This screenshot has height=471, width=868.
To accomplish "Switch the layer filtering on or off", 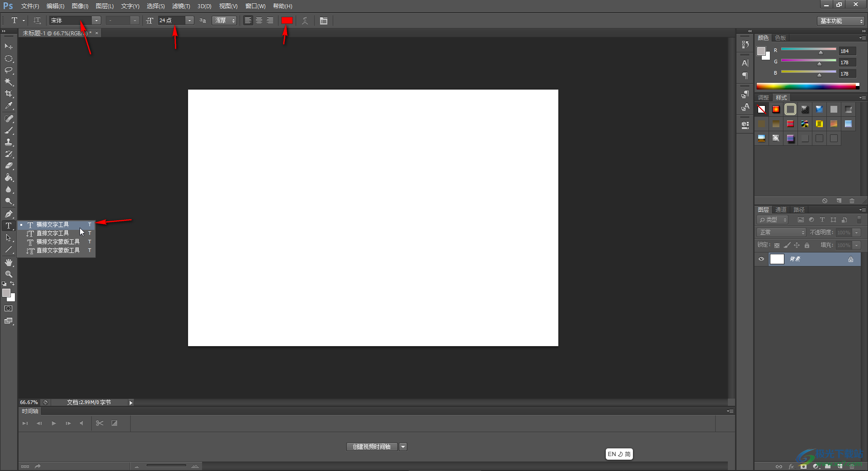I will click(859, 220).
